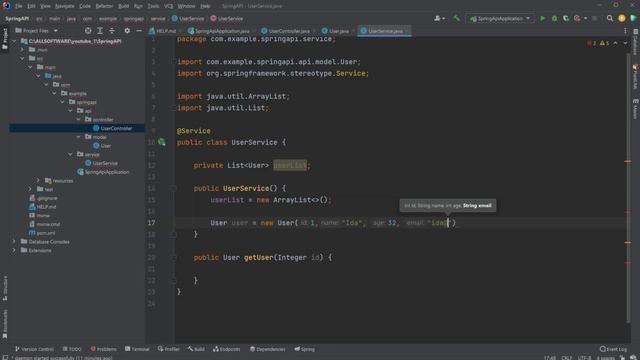Screen dimensions: 640x360
Task: Open the Profiler tool window
Action: (169, 349)
